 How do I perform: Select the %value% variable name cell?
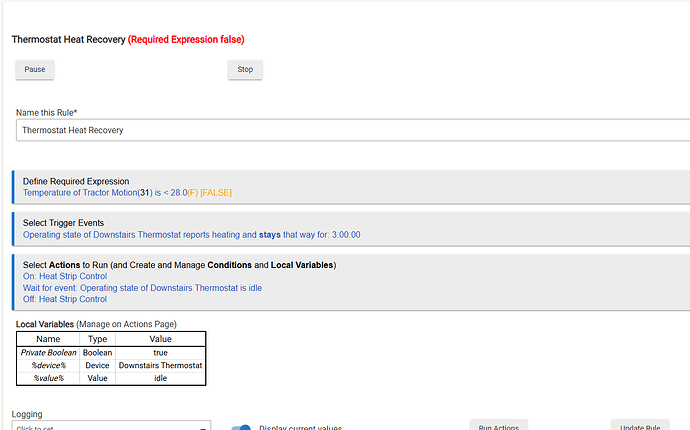48,378
